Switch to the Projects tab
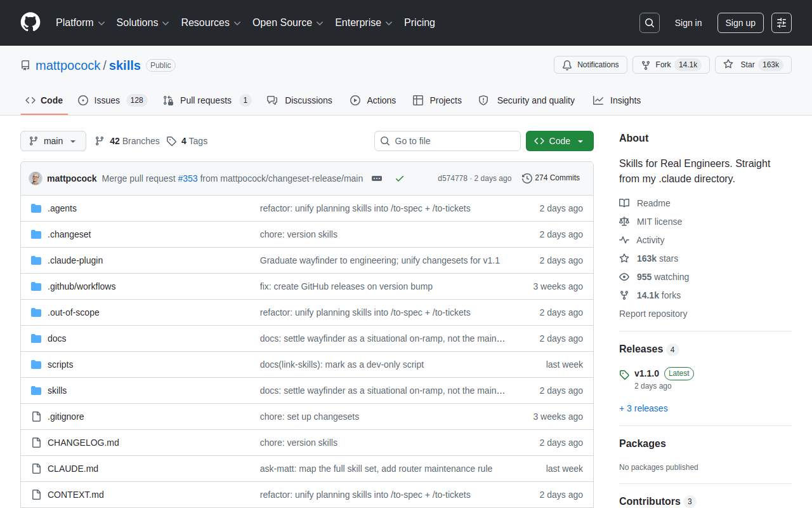Image resolution: width=812 pixels, height=508 pixels. tap(437, 100)
